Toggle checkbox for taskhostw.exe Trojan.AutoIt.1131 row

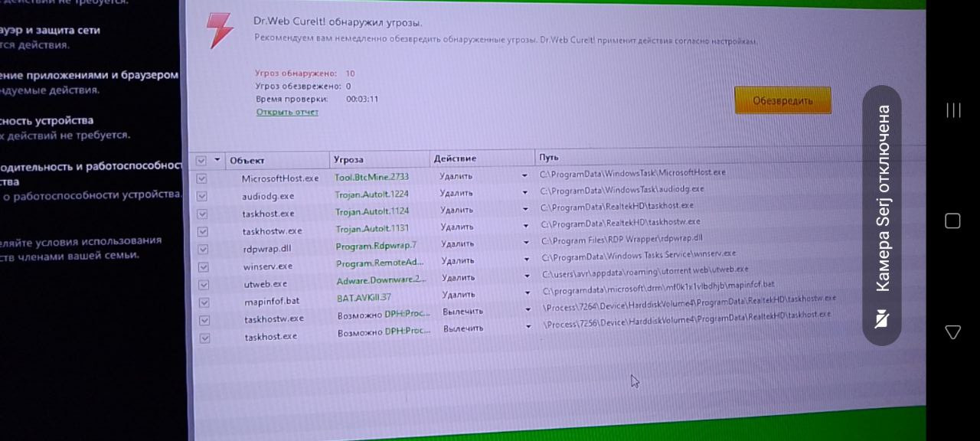(x=203, y=231)
